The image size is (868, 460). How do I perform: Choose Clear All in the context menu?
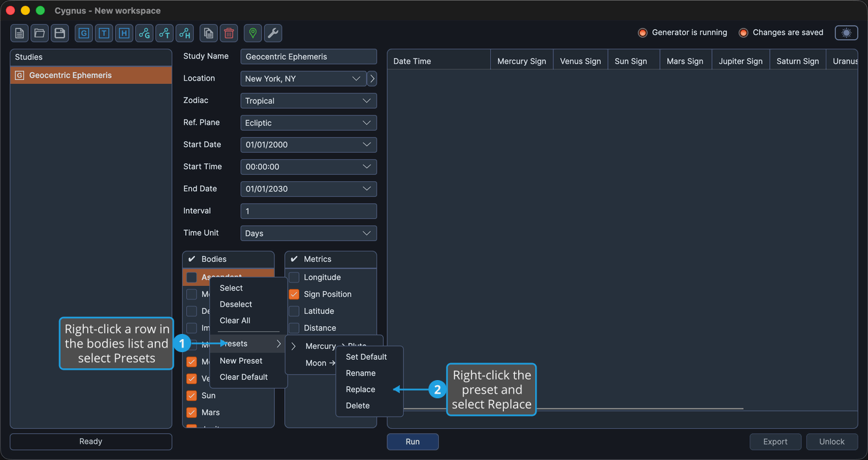248,321
